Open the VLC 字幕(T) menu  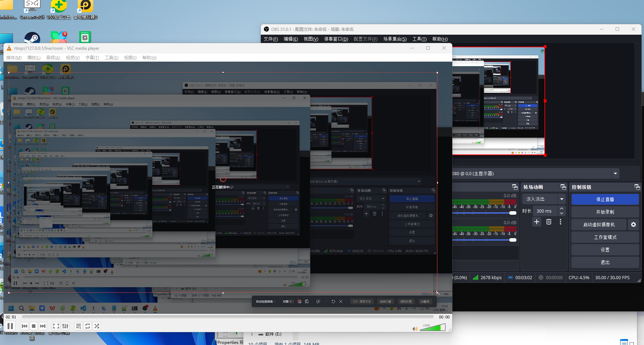pos(92,58)
